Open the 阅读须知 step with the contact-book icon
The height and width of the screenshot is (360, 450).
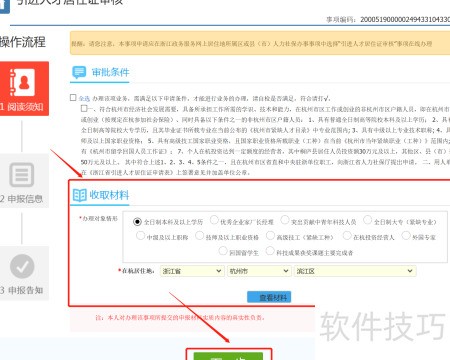[x=23, y=89]
